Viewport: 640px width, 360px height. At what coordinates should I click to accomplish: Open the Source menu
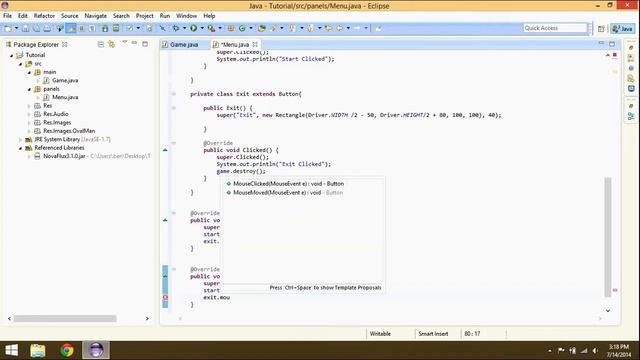tap(69, 16)
